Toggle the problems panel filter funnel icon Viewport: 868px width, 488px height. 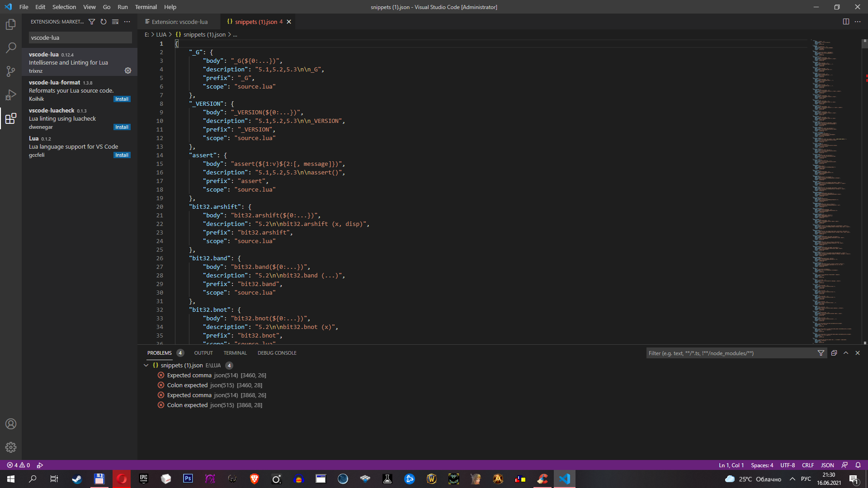click(821, 353)
